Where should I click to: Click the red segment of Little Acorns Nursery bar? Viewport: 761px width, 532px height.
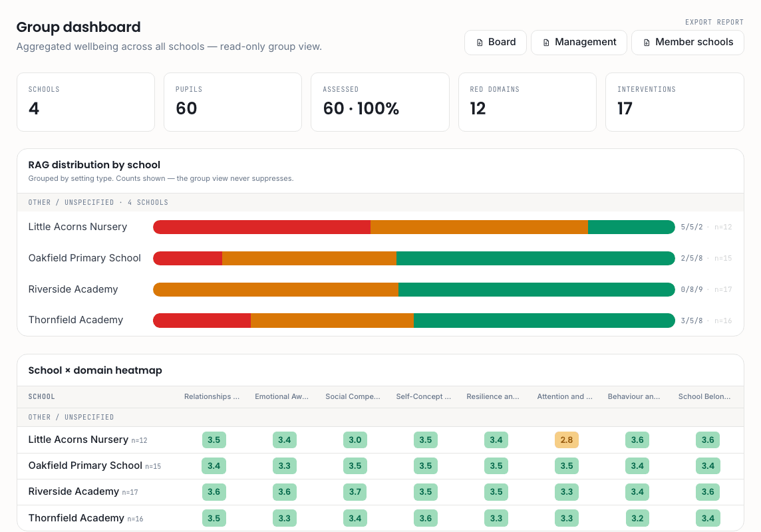tap(262, 227)
